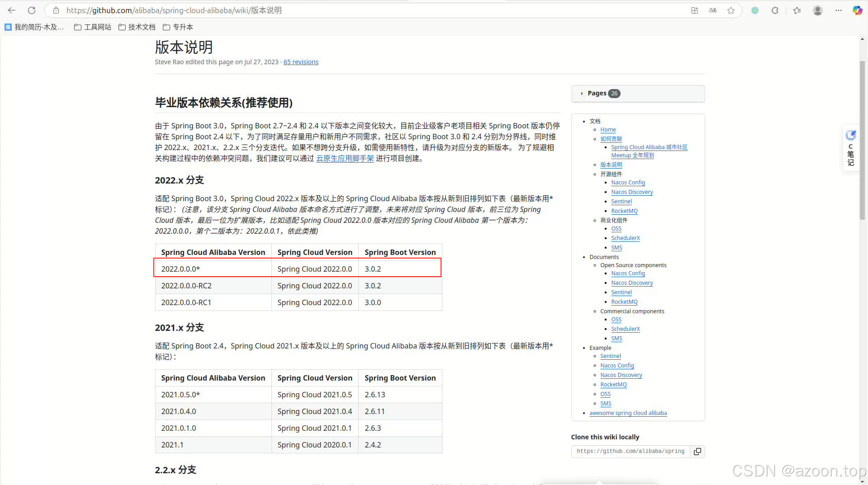This screenshot has height=485, width=868.
Task: Open Nacos Config under 开源组件
Action: tap(628, 183)
